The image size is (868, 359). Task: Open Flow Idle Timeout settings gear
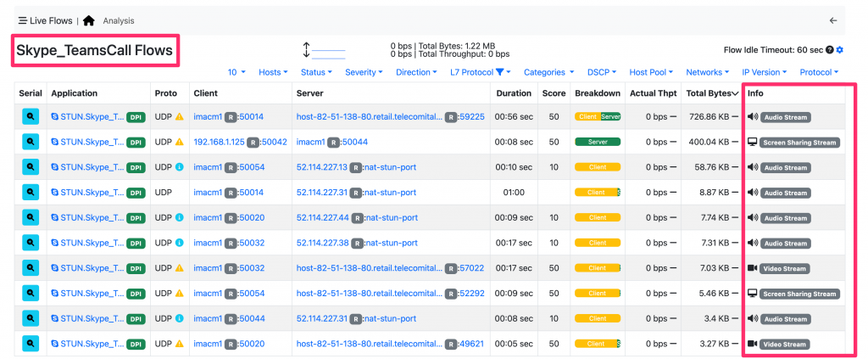coord(840,50)
